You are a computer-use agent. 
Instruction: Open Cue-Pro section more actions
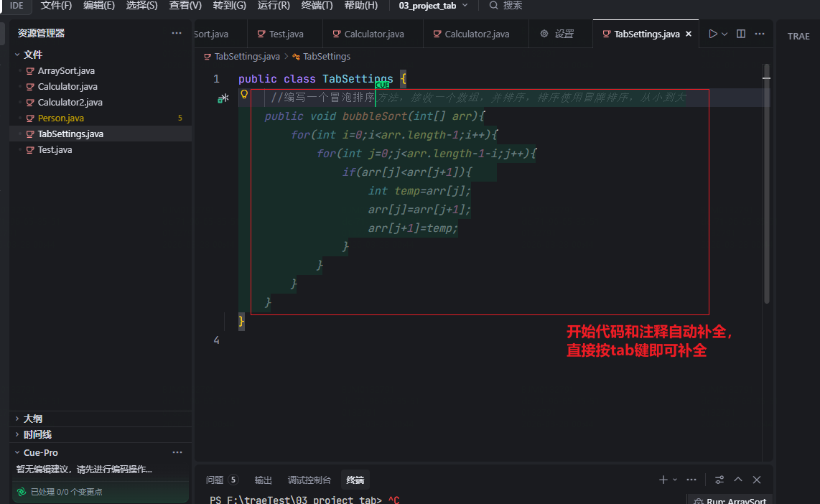pos(177,453)
